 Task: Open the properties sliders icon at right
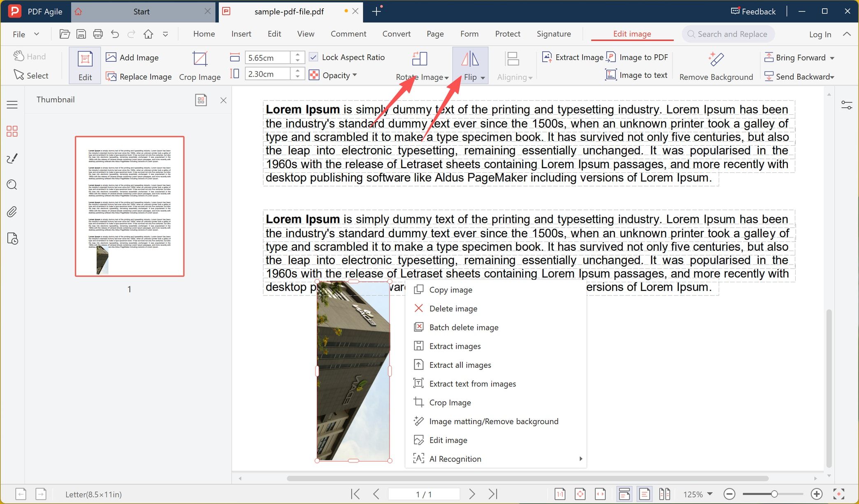[847, 105]
